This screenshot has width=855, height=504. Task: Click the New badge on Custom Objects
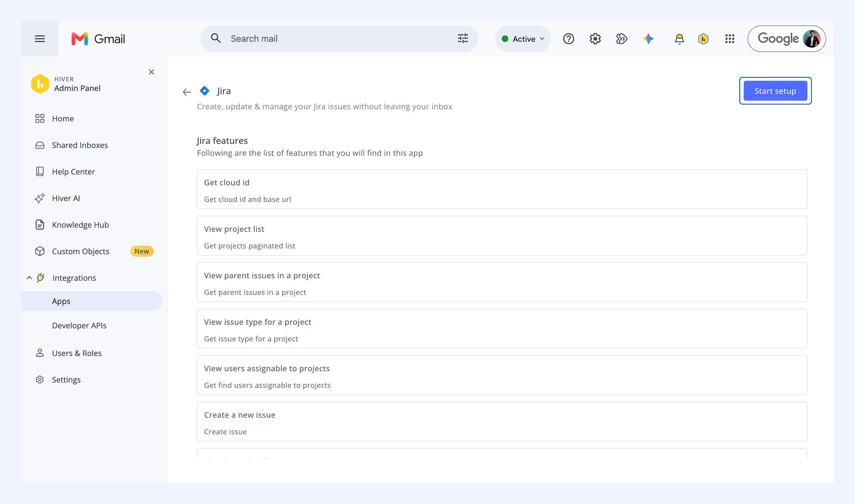pos(142,251)
